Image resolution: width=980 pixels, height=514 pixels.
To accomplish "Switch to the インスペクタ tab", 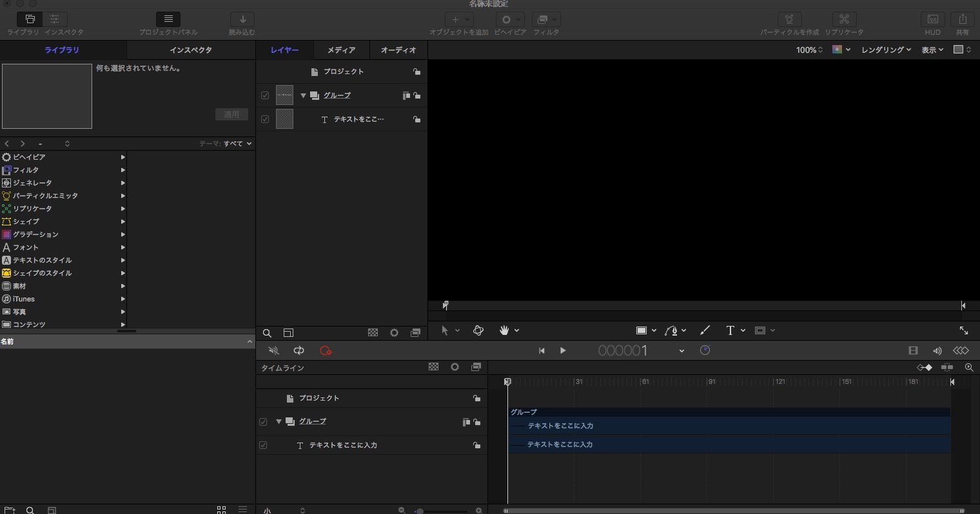I will coord(191,50).
